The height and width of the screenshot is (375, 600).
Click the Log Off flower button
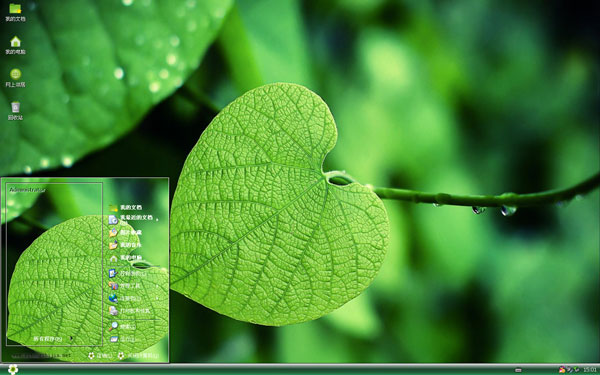point(100,356)
